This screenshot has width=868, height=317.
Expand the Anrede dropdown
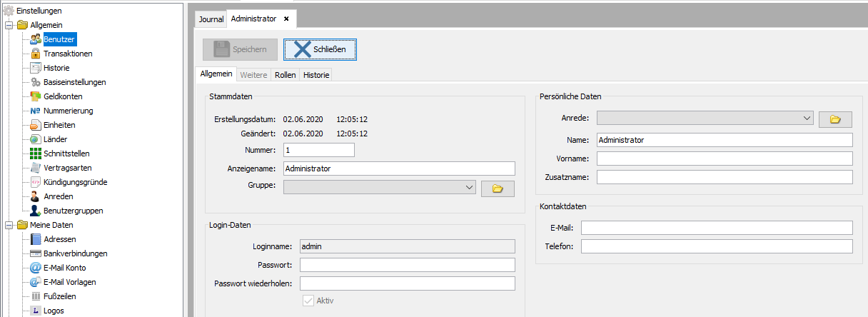coord(807,118)
